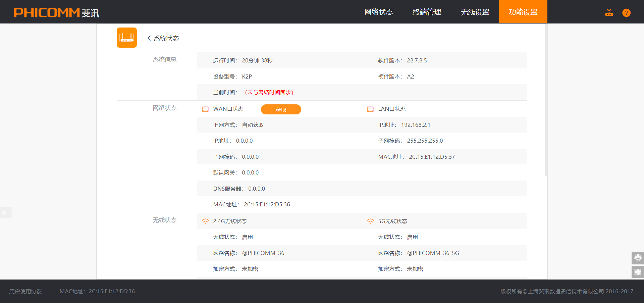Click the 2.4G 无线状态 value 启用
Screen dimensions: 644x303
coord(248,237)
